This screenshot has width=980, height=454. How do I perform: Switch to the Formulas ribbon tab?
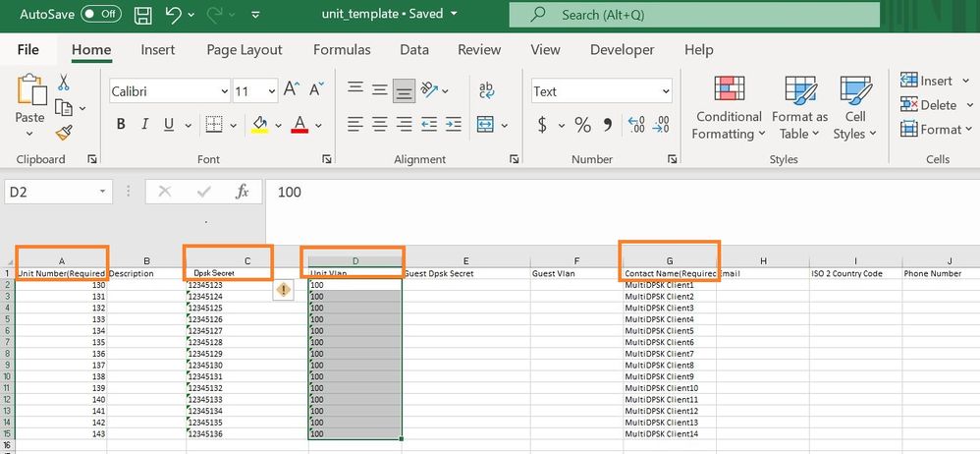point(342,50)
